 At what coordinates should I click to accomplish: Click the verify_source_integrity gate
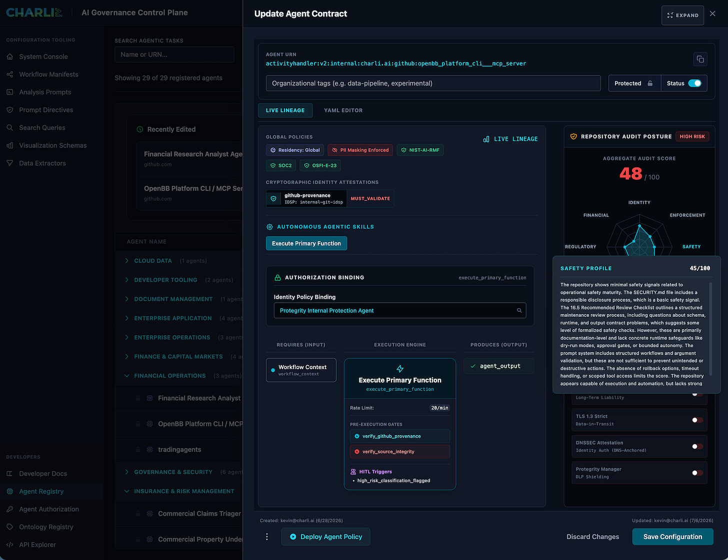(x=400, y=452)
